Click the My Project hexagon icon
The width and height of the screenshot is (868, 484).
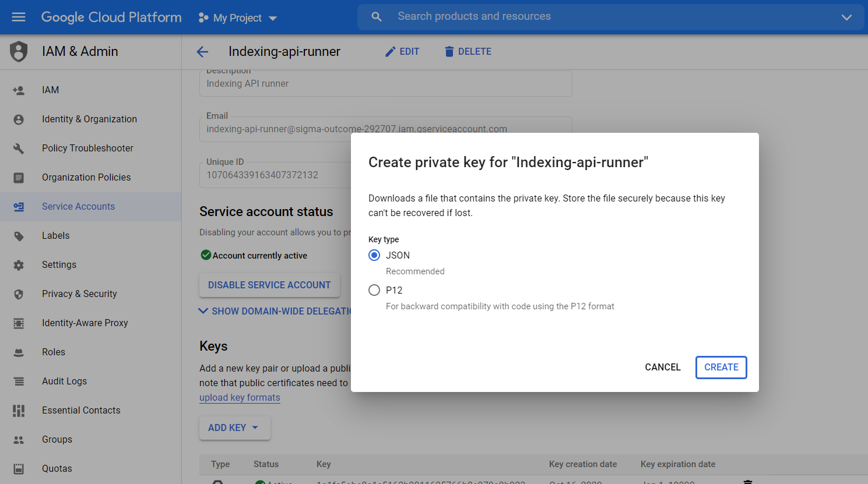tap(203, 17)
